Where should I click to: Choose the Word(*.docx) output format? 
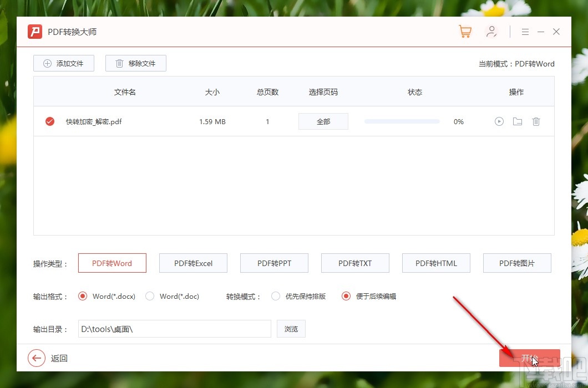point(83,296)
